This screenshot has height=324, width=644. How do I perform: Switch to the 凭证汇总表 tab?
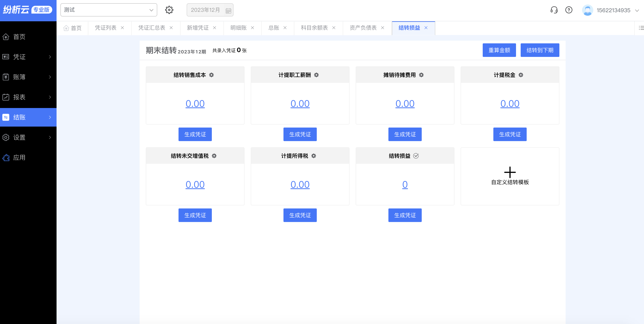(152, 28)
